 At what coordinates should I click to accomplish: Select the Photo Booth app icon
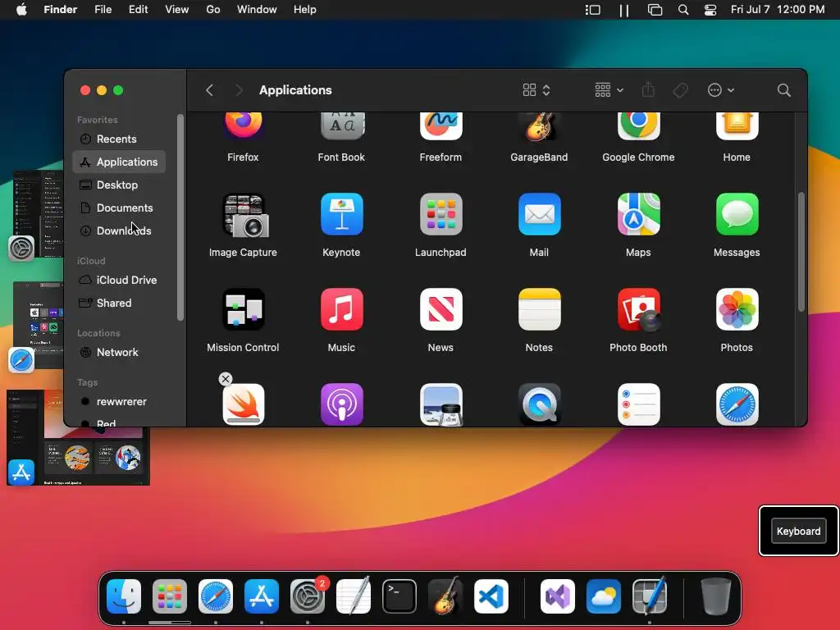point(638,309)
